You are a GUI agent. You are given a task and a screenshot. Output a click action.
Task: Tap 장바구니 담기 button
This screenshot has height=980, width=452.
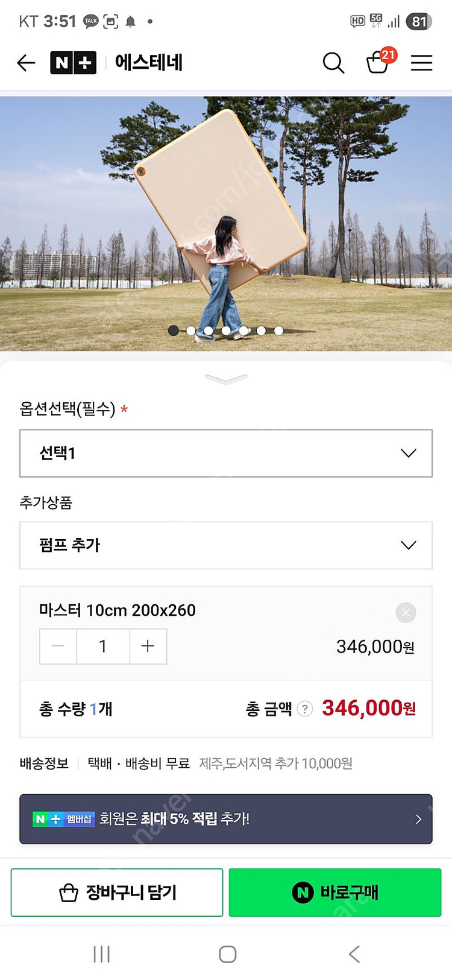coord(117,893)
